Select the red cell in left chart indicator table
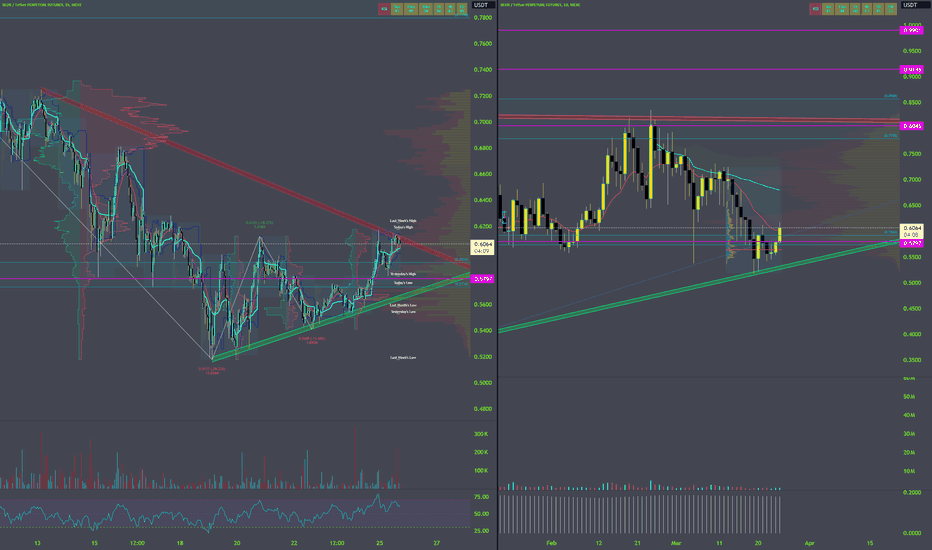This screenshot has height=550, width=932. [384, 9]
